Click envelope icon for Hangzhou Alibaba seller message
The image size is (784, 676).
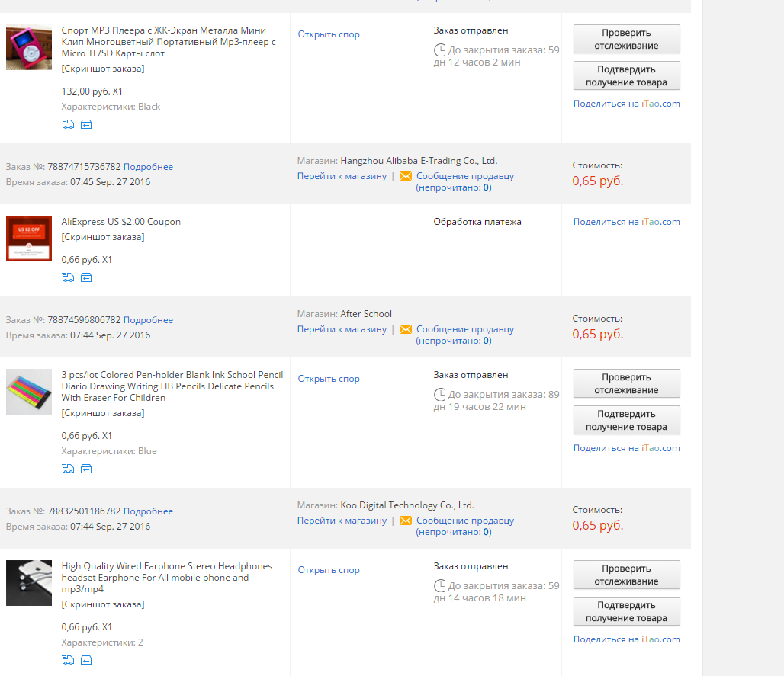406,176
